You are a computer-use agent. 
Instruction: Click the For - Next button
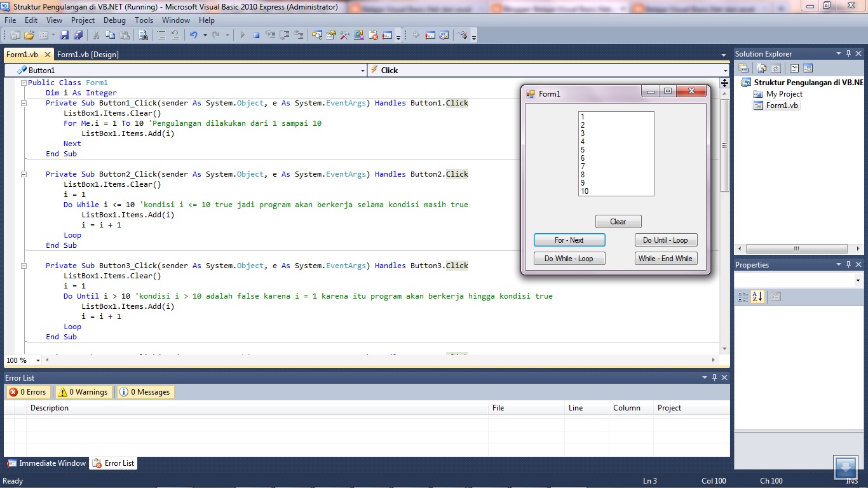pyautogui.click(x=569, y=240)
